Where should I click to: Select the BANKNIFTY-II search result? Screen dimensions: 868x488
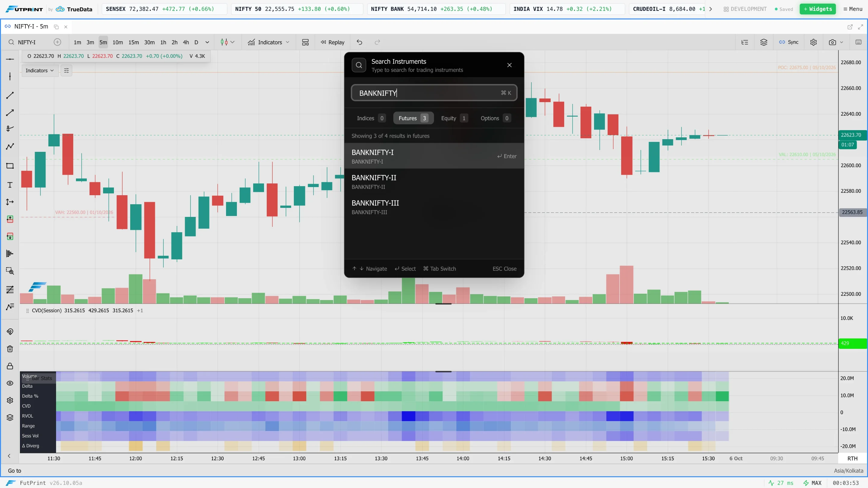pos(434,182)
